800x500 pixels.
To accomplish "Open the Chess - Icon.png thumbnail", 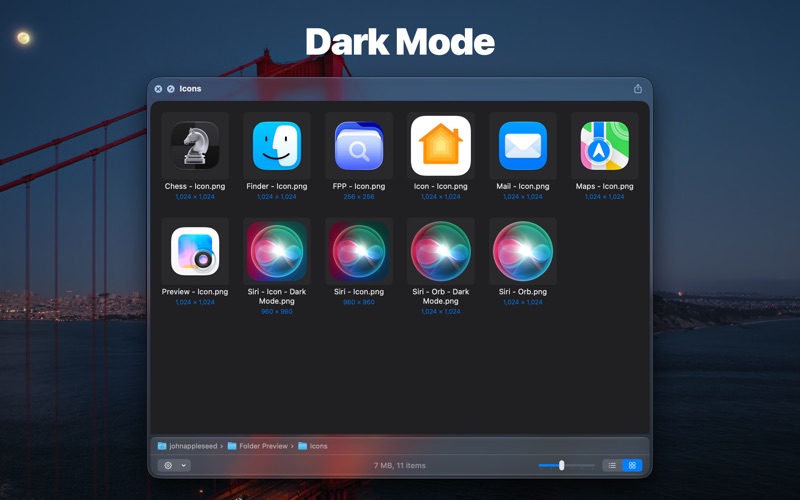I will tap(195, 146).
